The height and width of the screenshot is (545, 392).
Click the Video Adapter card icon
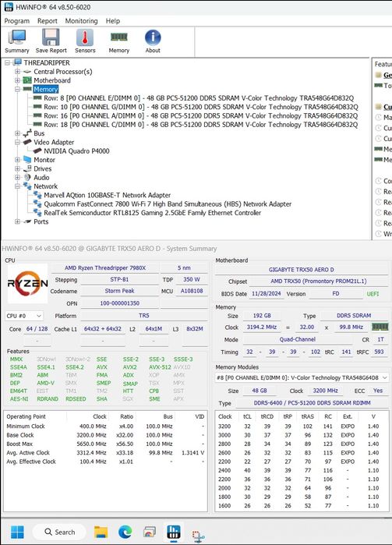click(x=27, y=142)
